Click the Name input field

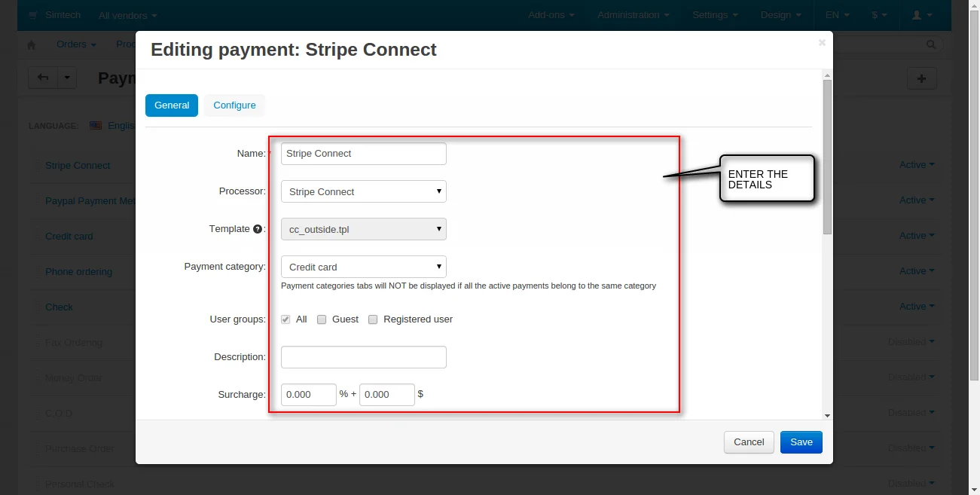364,154
